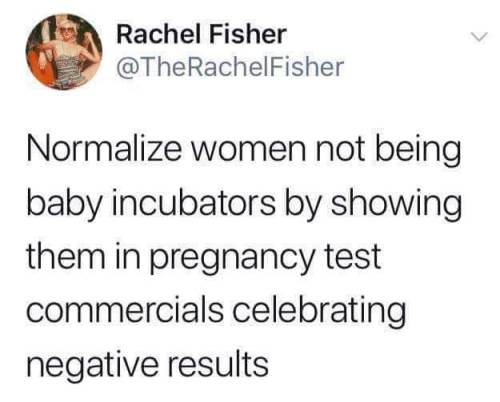Click the word "them" in the tweet
Viewport: 500px width, 402px height.
[65, 256]
